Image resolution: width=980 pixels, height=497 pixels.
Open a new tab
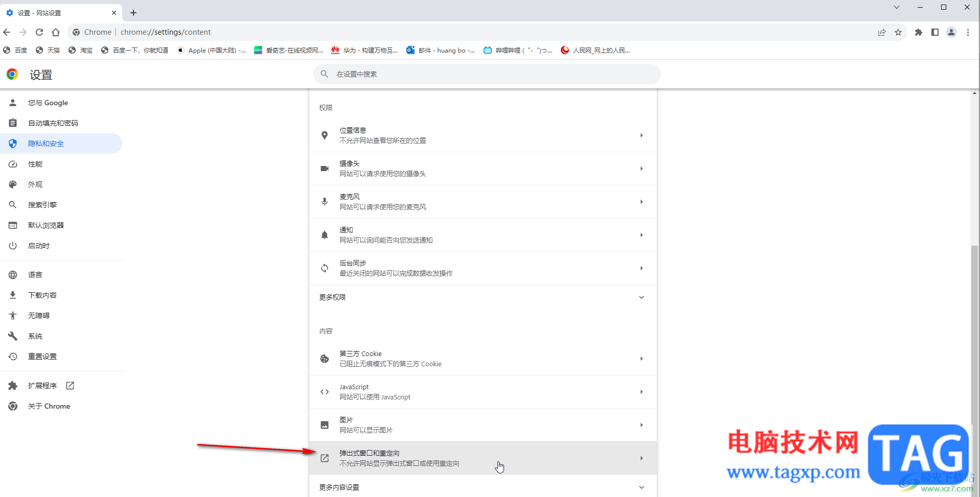coord(133,13)
